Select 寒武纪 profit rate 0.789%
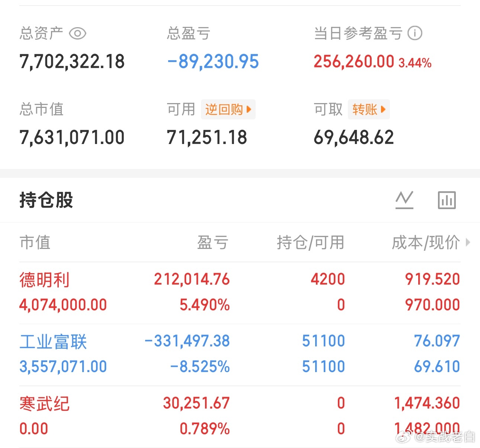Image resolution: width=480 pixels, height=448 pixels. pos(205,429)
